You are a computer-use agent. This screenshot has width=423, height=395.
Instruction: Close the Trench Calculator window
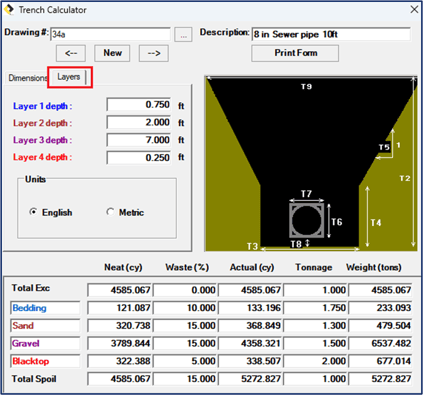click(x=414, y=9)
